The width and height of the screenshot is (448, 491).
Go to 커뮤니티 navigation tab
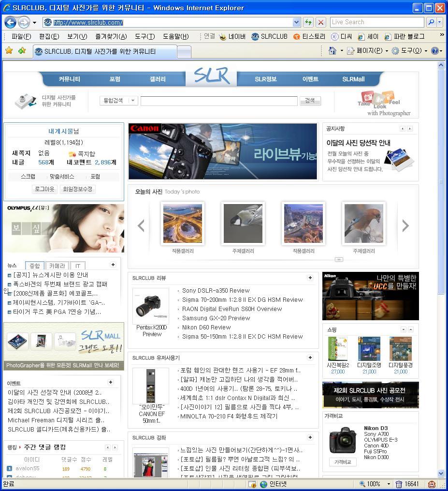[69, 79]
